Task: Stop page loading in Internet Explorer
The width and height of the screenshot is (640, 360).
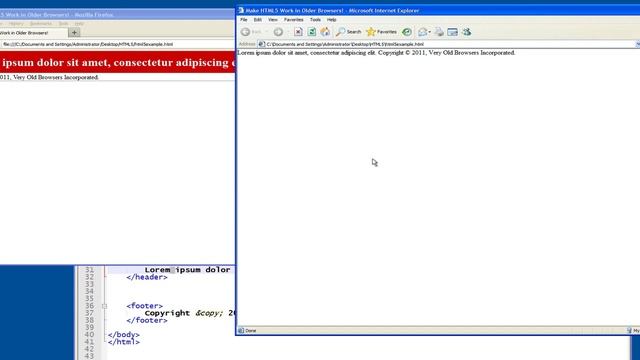Action: click(x=298, y=32)
